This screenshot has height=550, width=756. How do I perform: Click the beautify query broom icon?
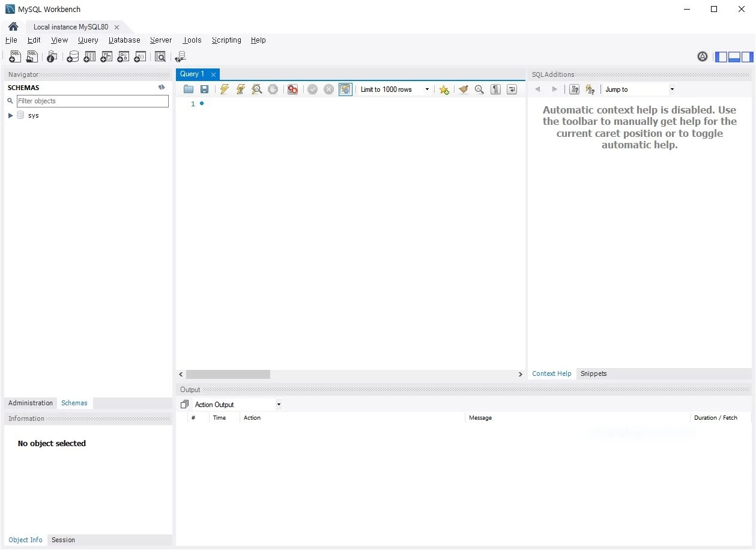(462, 89)
